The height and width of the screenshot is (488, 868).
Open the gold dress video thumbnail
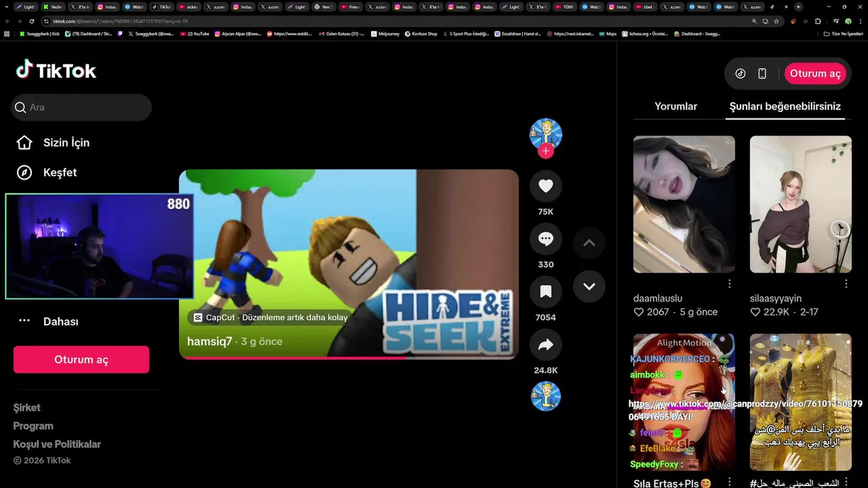point(801,402)
